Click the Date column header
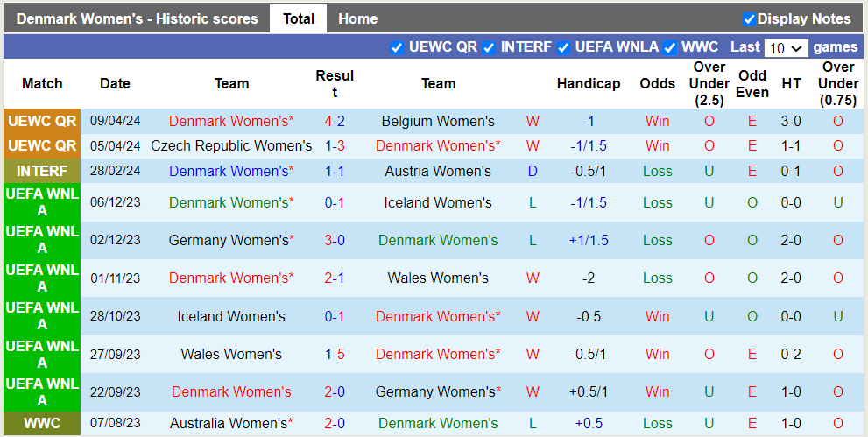This screenshot has width=868, height=437. tap(115, 84)
